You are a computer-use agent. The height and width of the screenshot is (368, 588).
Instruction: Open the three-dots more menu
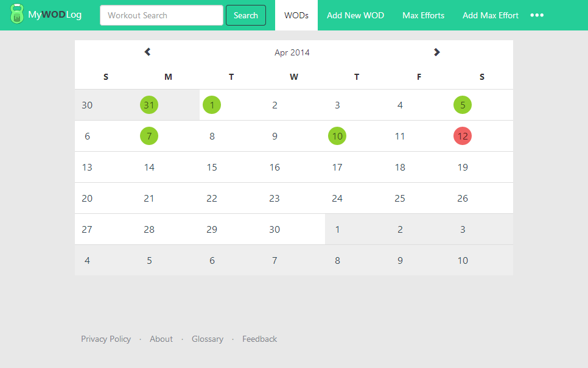537,15
